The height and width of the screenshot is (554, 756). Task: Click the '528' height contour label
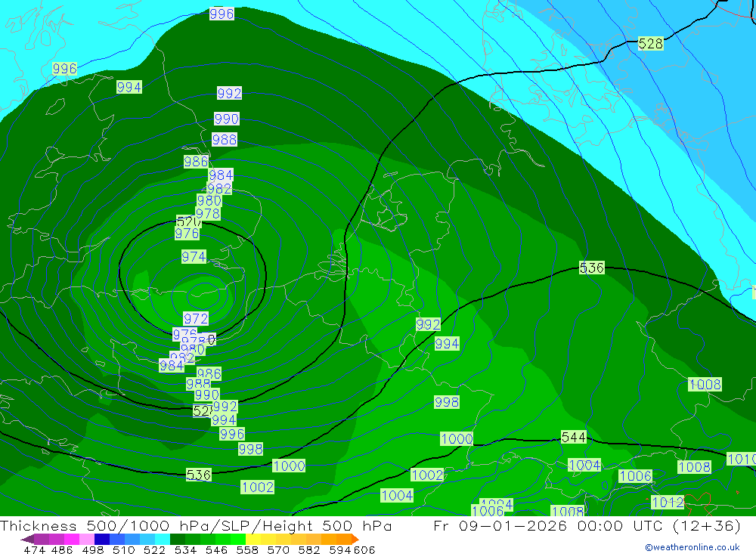tap(650, 43)
